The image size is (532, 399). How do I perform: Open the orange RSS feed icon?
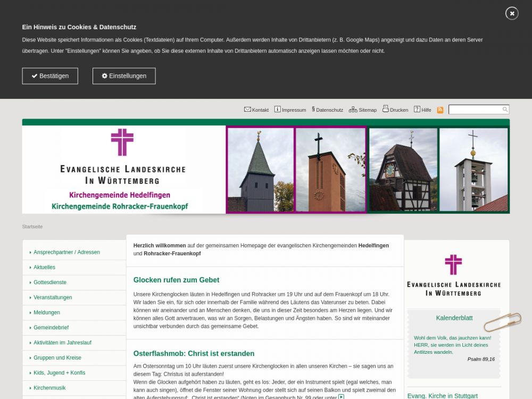440,110
